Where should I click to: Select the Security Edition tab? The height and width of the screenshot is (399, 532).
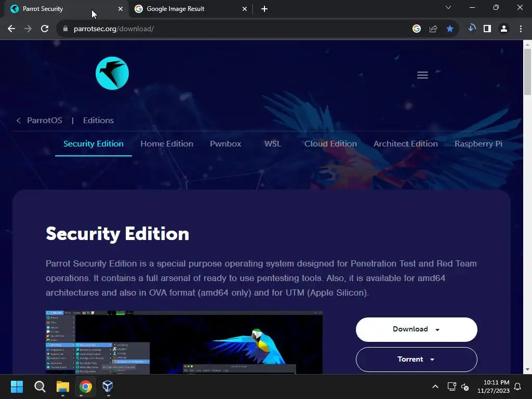coord(94,144)
